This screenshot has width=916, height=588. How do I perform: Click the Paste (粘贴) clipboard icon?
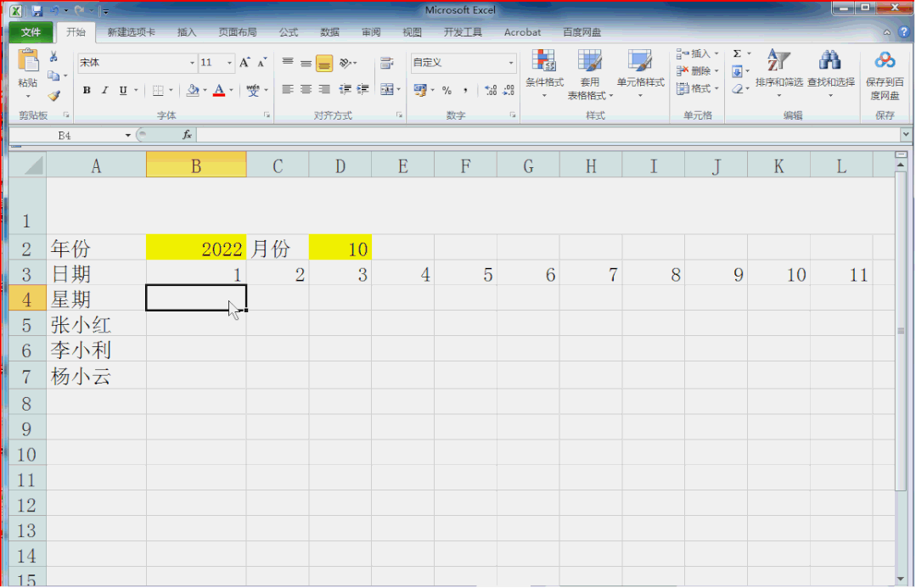(x=27, y=61)
